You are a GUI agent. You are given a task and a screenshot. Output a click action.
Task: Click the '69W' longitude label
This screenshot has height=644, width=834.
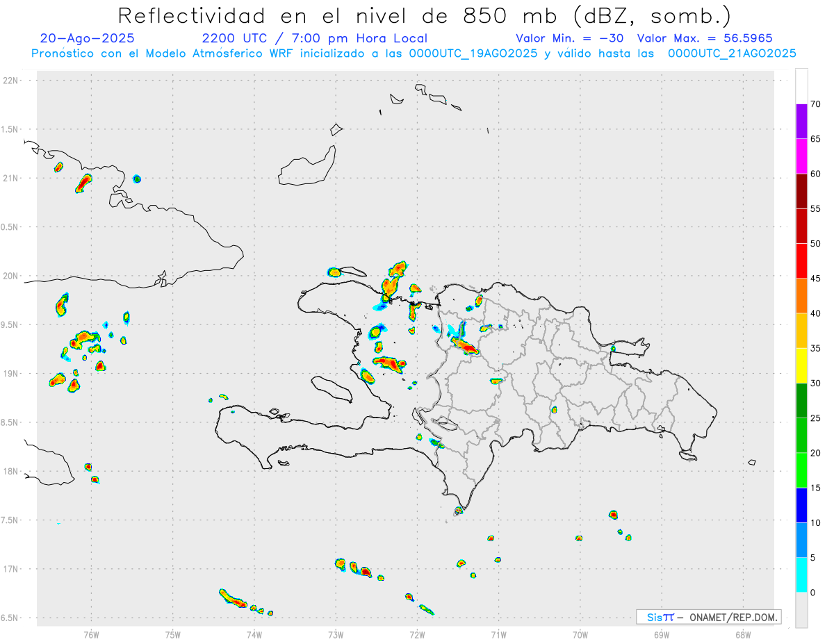(662, 634)
